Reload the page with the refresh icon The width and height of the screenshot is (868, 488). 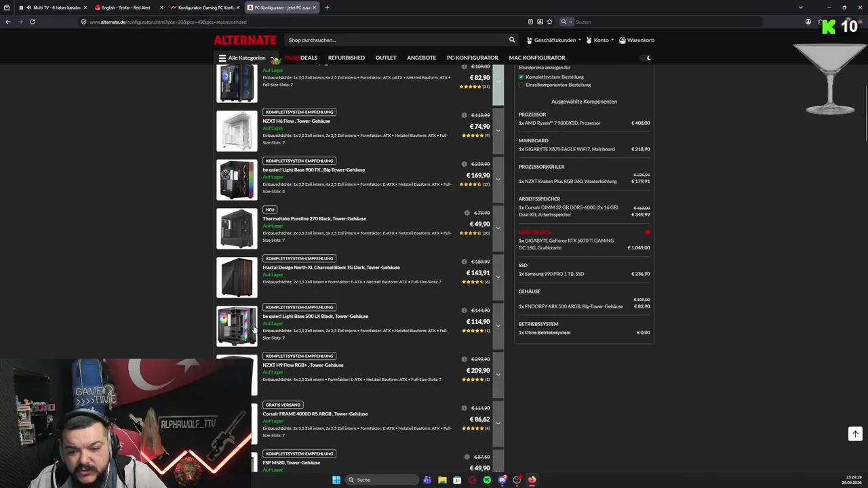pyautogui.click(x=32, y=22)
